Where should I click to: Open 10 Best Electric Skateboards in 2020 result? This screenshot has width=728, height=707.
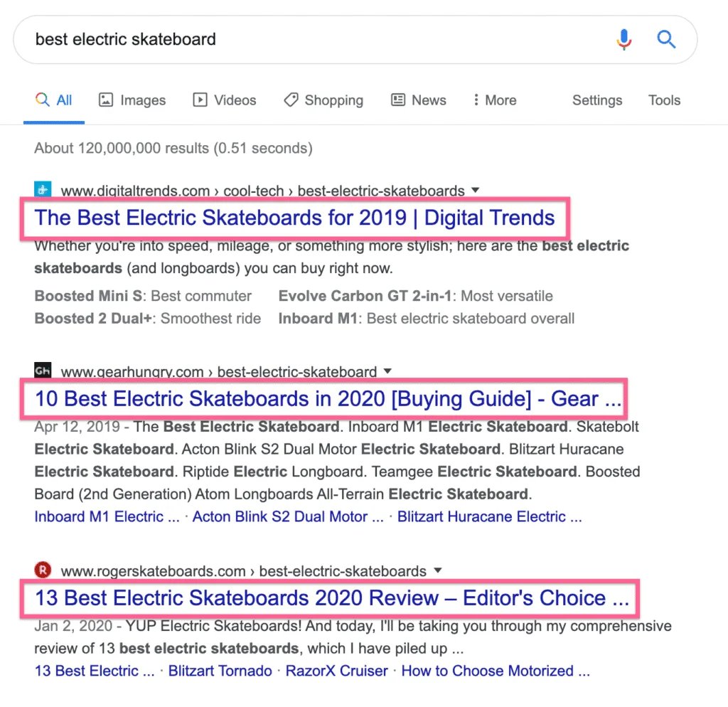[x=328, y=399]
